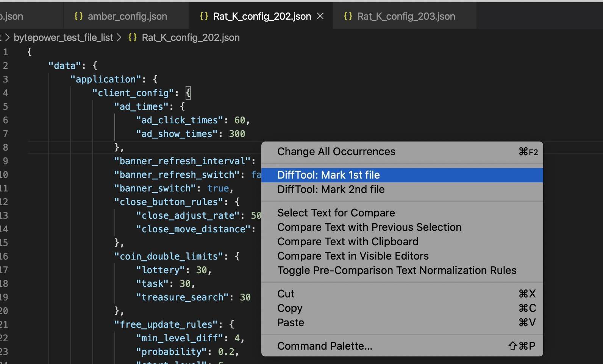Click DiffTool: Mark 1st file menu entry
Screen dimensions: 603x364
pyautogui.click(x=402, y=175)
